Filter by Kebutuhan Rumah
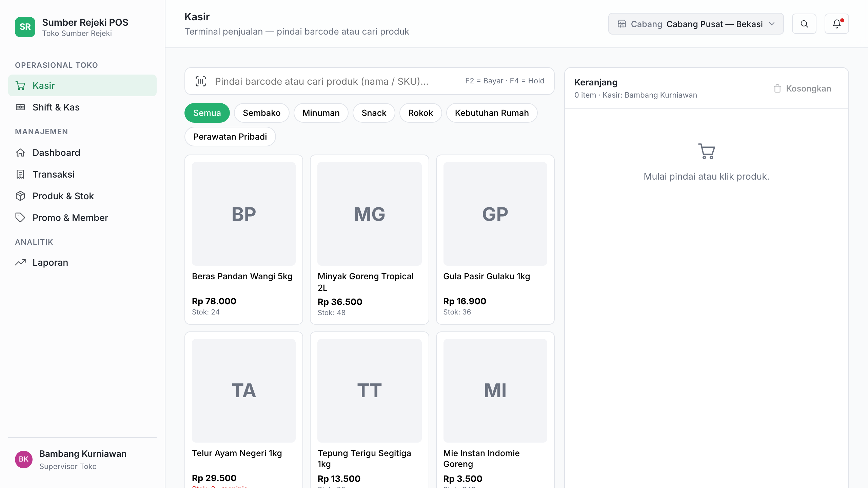 [492, 113]
